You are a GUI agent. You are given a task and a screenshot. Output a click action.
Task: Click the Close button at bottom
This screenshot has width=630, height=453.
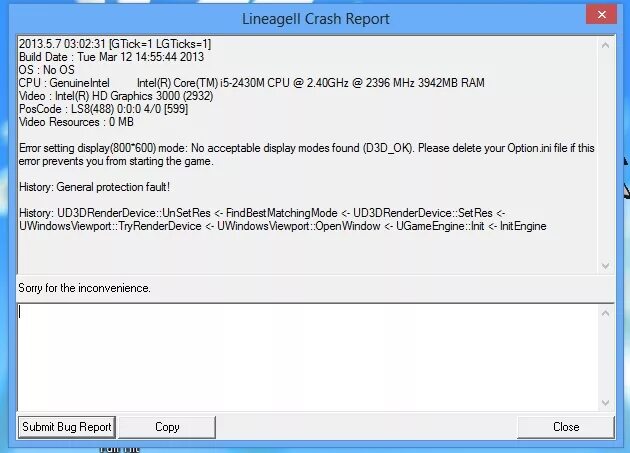click(x=566, y=427)
